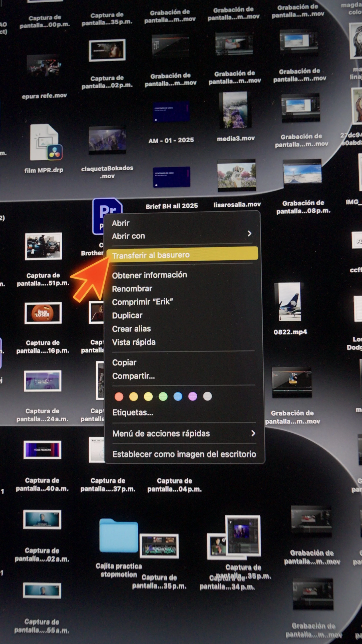The height and width of the screenshot is (644, 362).
Task: Expand the 'Abrir con' chevron arrow
Action: [249, 233]
